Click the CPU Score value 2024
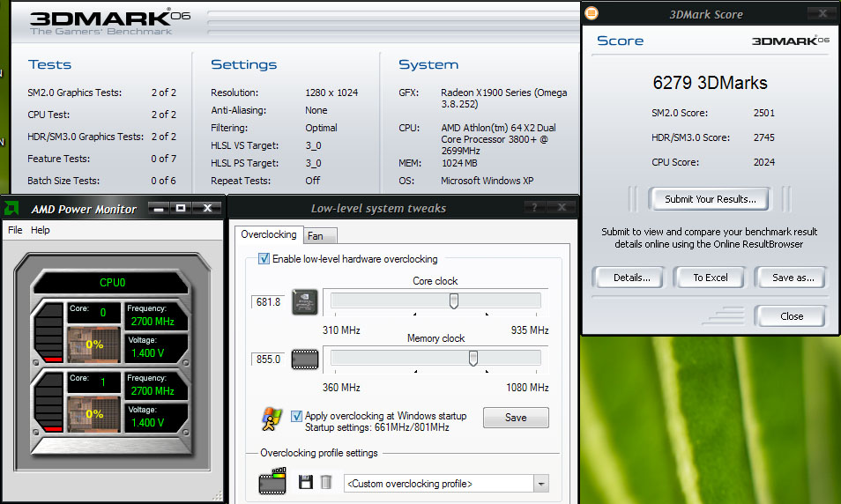 point(763,162)
